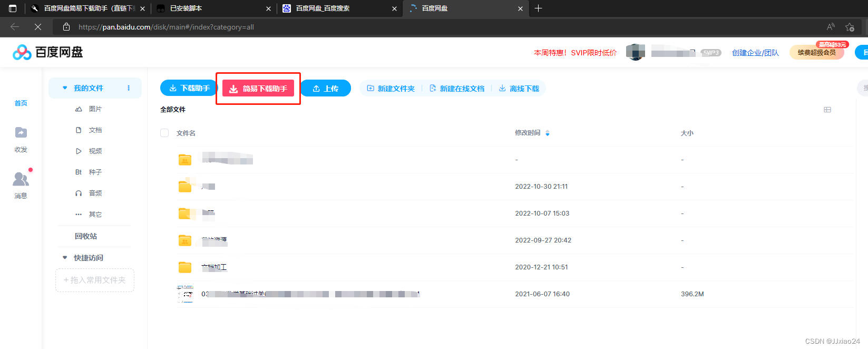Click the 拖入常用文件夹 drop area
The width and height of the screenshot is (868, 349).
[95, 280]
